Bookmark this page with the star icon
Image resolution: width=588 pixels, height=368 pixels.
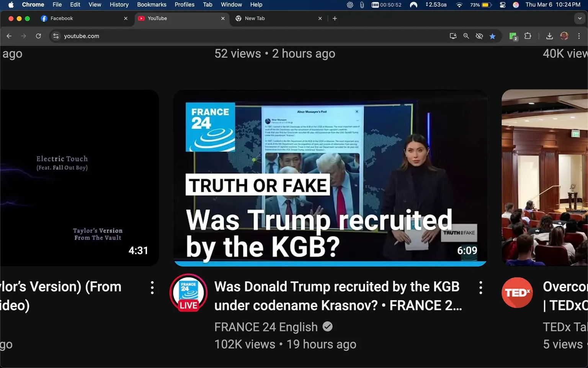(493, 36)
